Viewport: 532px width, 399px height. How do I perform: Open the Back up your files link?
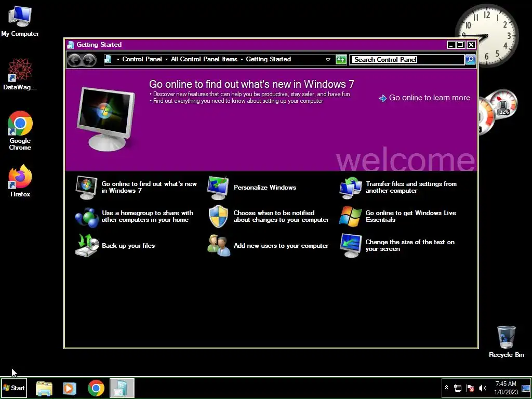pos(128,246)
